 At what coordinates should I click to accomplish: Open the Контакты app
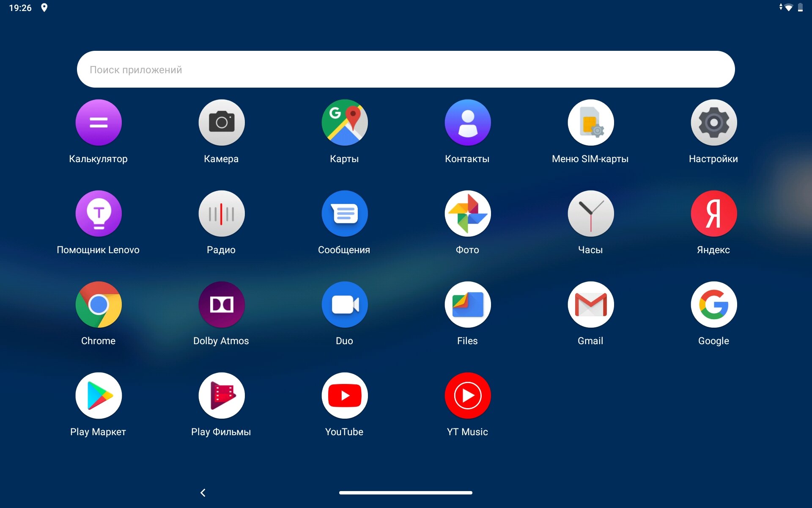[468, 123]
